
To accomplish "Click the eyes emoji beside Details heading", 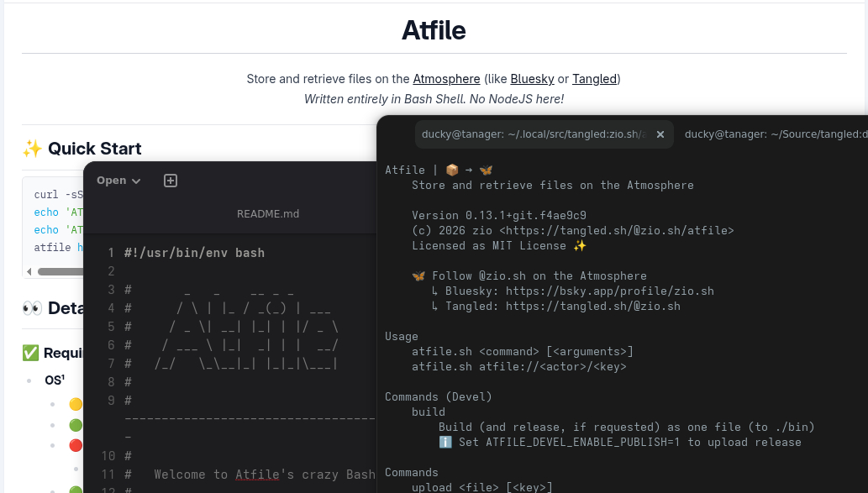I will point(32,308).
